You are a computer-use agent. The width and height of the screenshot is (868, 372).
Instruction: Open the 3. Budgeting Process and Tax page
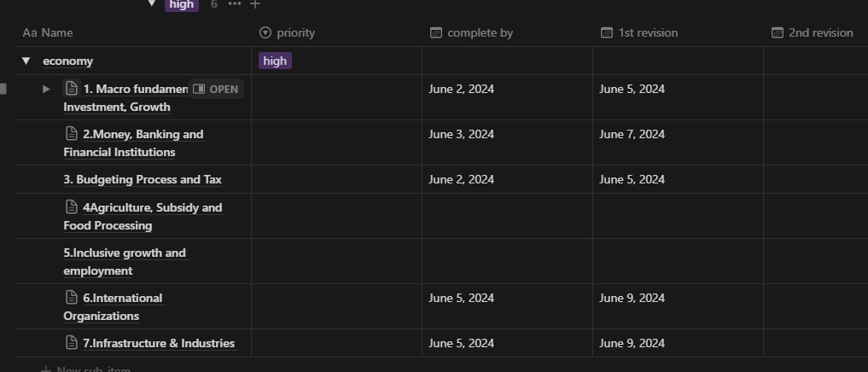pos(143,179)
